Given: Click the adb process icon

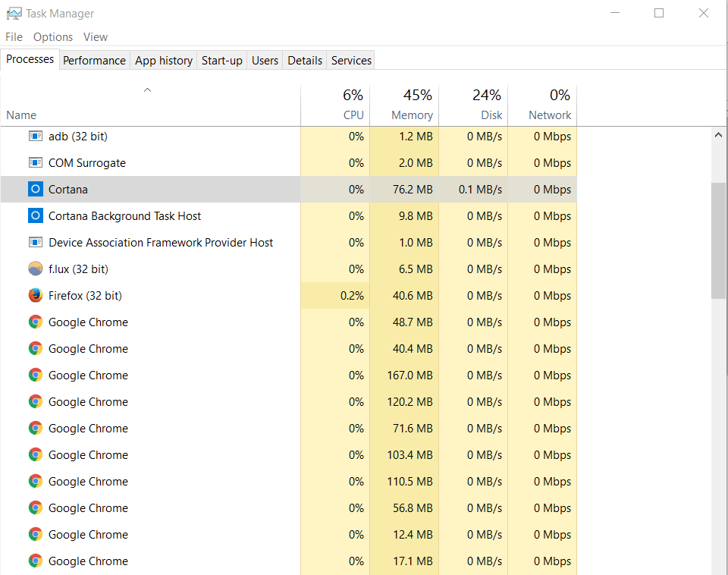Looking at the screenshot, I should pyautogui.click(x=35, y=136).
